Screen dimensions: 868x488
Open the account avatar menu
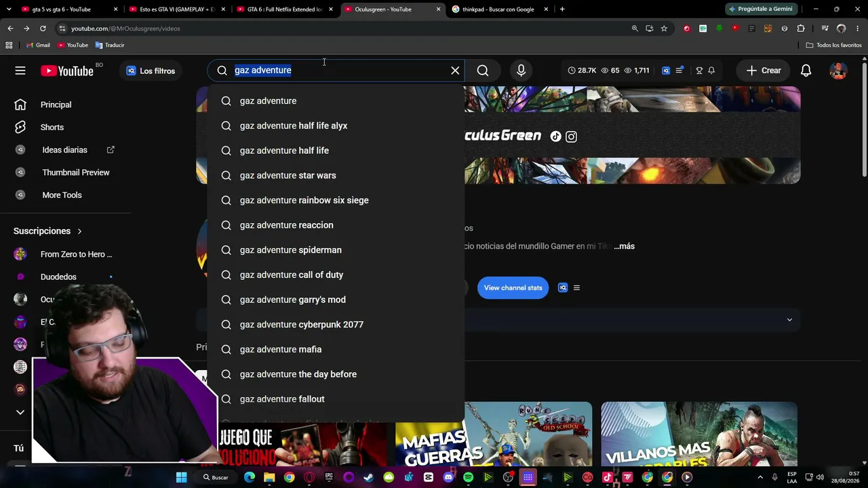point(838,70)
